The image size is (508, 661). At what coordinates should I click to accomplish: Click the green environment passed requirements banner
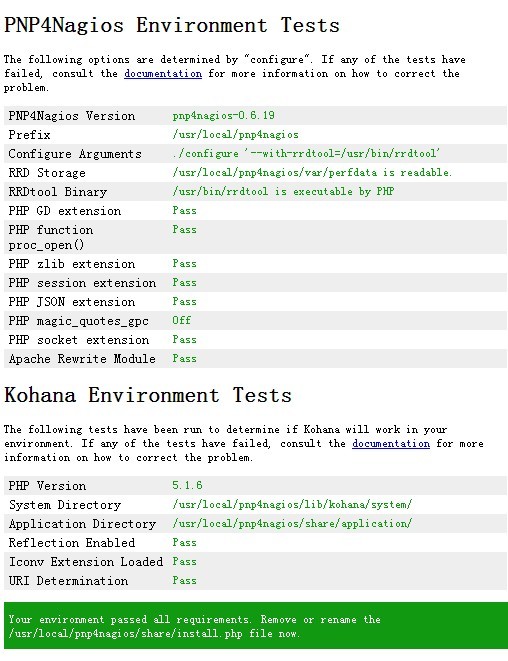256,626
